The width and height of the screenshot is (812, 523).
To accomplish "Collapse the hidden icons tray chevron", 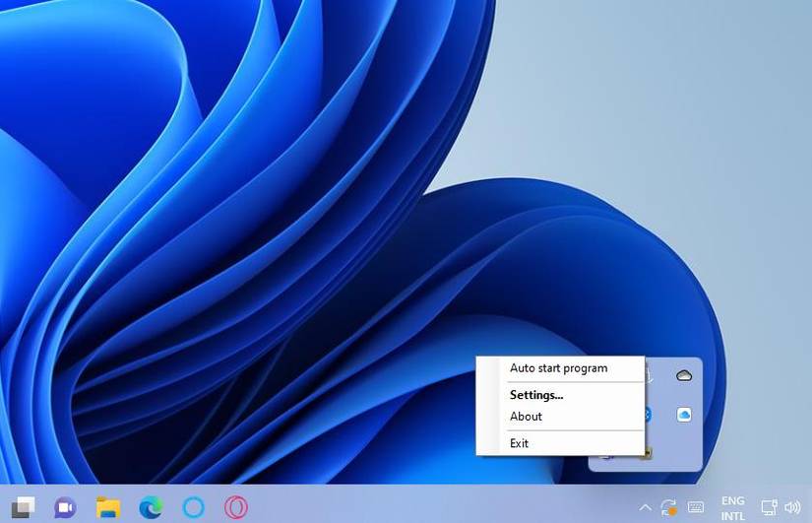I will point(646,507).
